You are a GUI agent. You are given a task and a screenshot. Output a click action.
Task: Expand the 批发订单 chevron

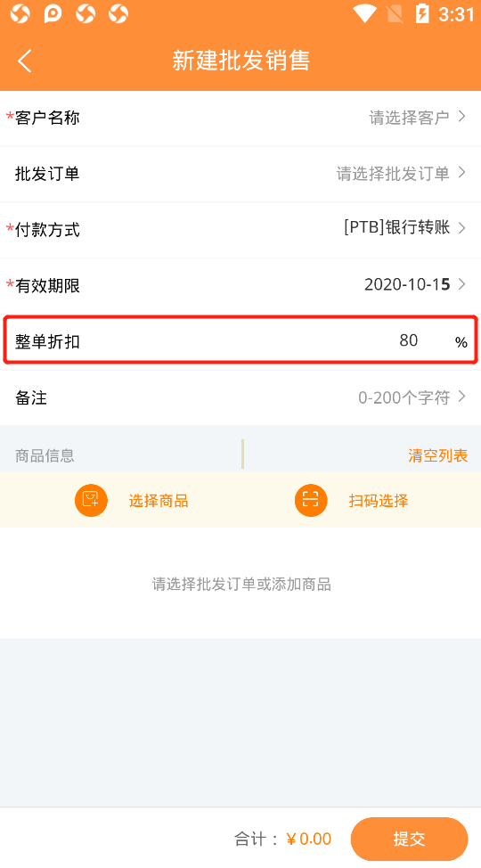[x=462, y=173]
